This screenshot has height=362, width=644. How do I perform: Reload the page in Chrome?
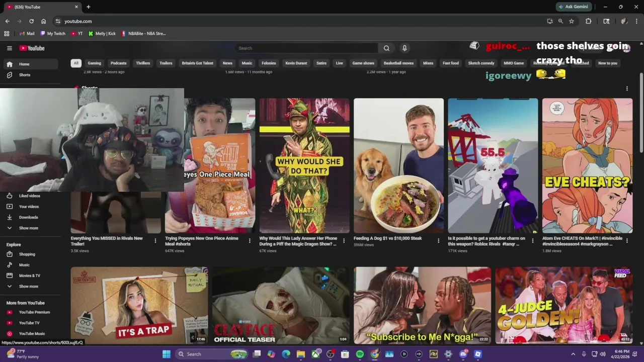[31, 21]
